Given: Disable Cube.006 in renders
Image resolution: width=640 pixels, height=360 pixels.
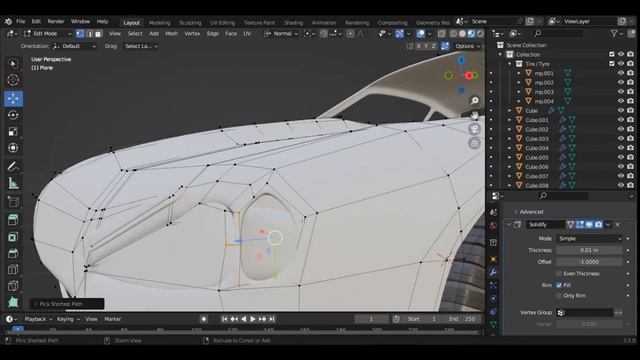Looking at the screenshot, I should 631,167.
